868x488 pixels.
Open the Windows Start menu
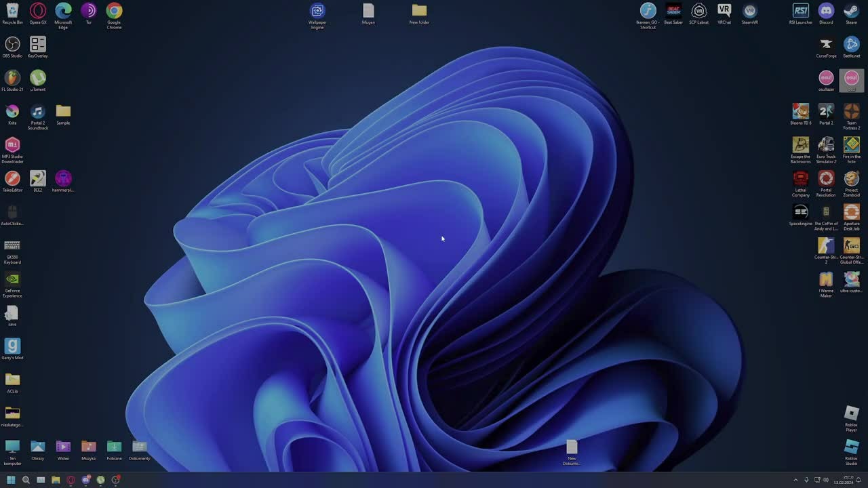[11, 480]
